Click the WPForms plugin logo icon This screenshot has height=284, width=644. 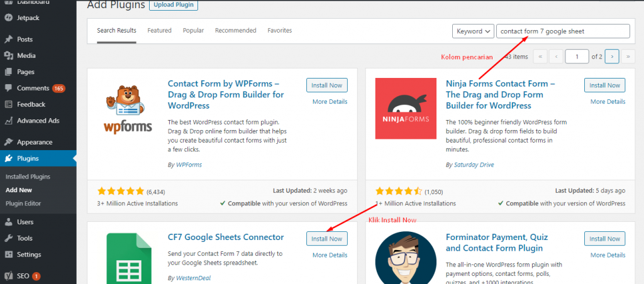128,109
